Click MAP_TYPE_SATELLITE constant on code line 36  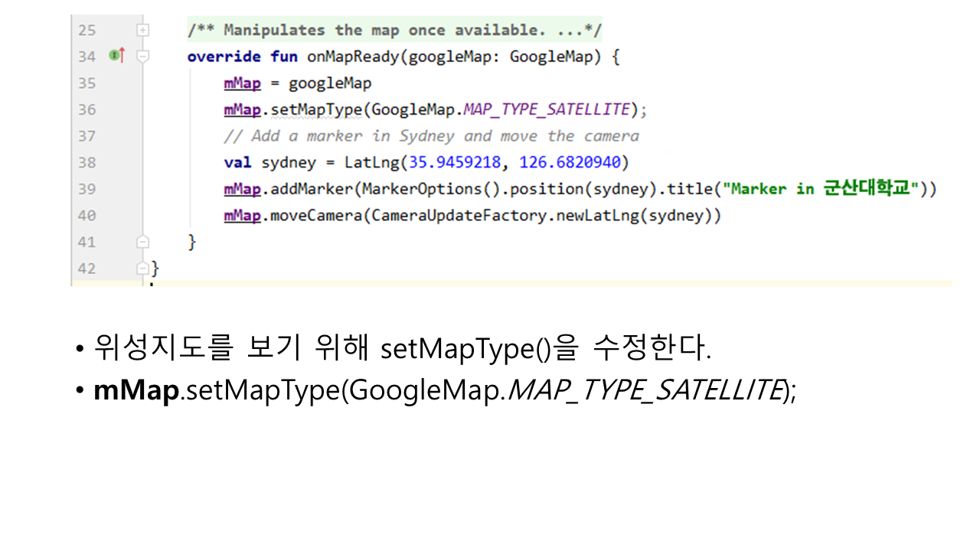coord(547,109)
